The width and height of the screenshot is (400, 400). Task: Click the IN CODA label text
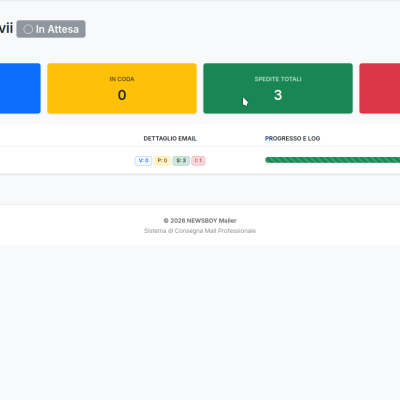[122, 79]
